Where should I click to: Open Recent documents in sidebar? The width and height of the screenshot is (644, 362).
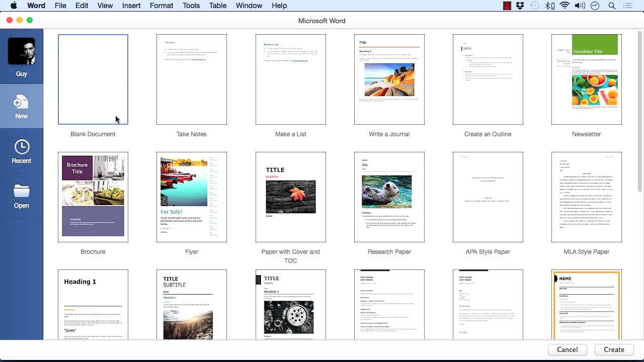tap(21, 151)
